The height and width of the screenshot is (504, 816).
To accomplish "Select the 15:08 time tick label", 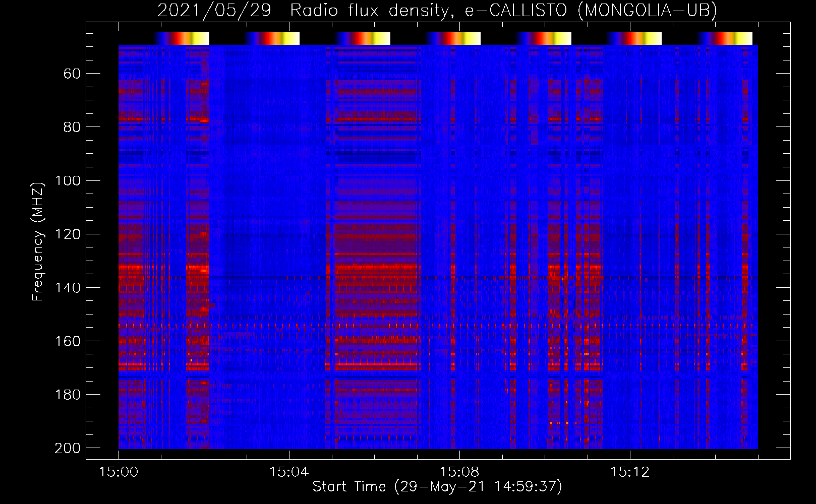I will coord(459,472).
